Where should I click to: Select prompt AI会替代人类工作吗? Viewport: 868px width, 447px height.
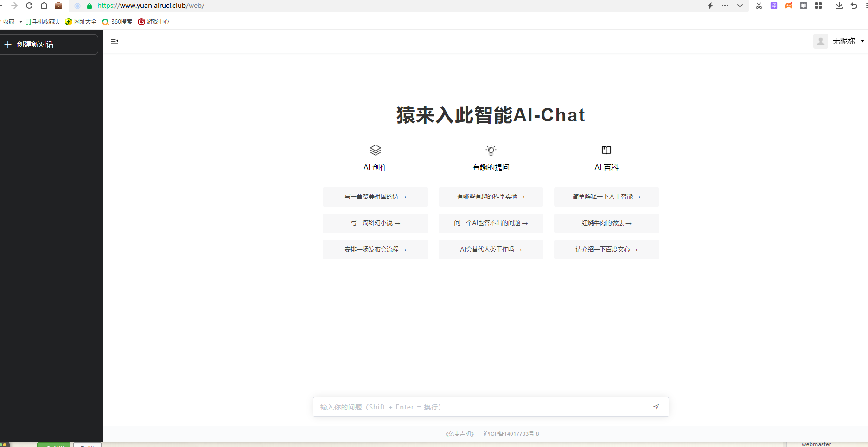click(491, 250)
